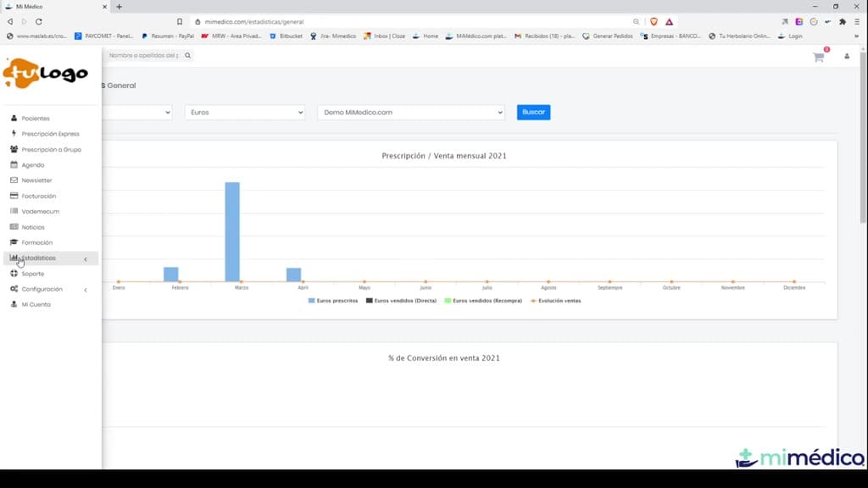Click the patient search magnifier icon
Screen dimensions: 868x488
coord(187,55)
